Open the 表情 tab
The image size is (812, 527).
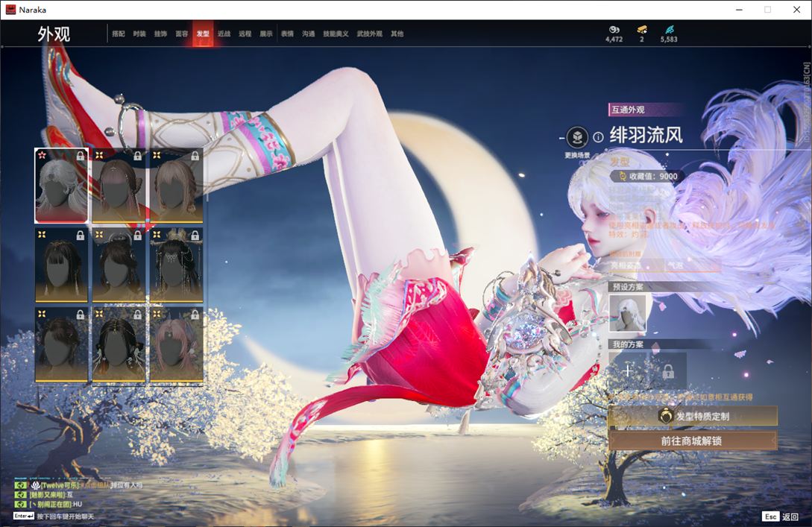click(287, 34)
